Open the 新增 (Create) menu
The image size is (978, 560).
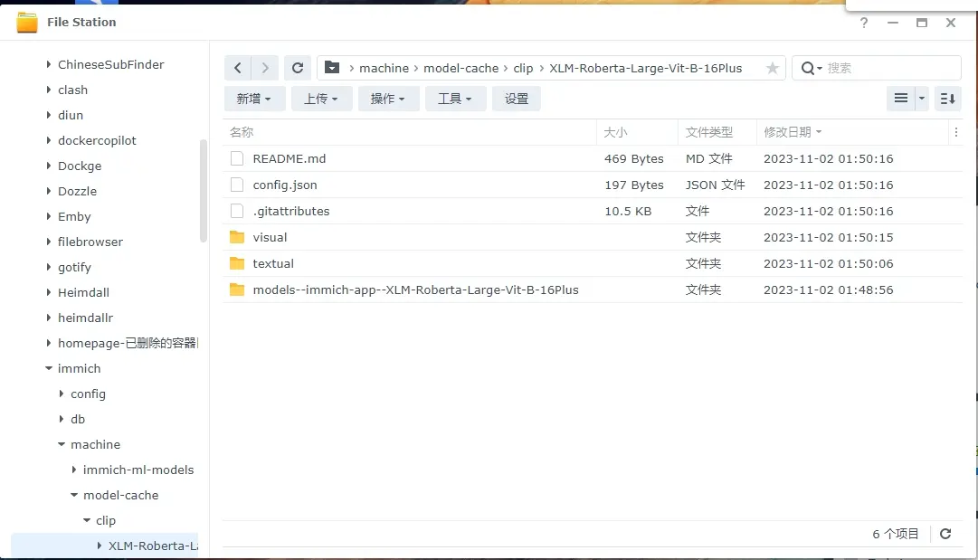click(x=254, y=99)
